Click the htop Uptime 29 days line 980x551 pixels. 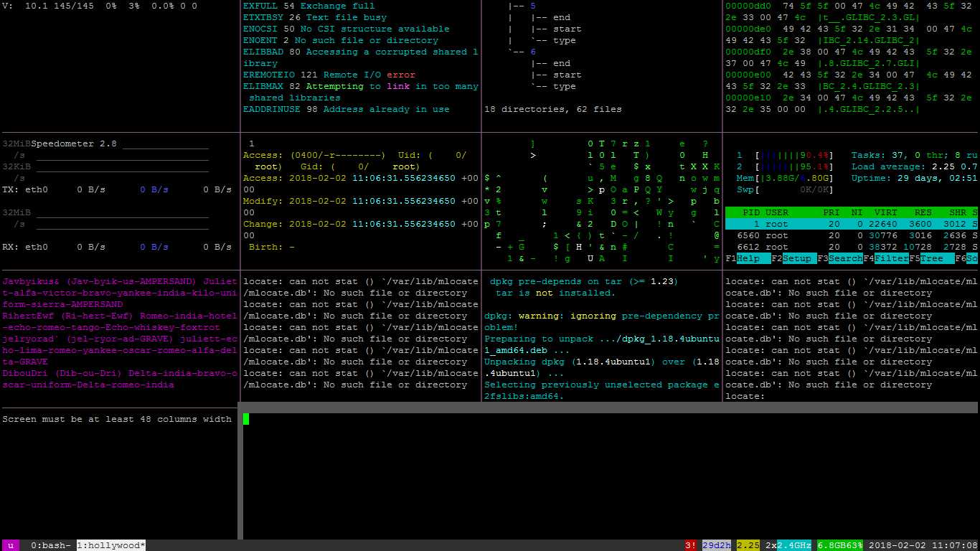(915, 178)
